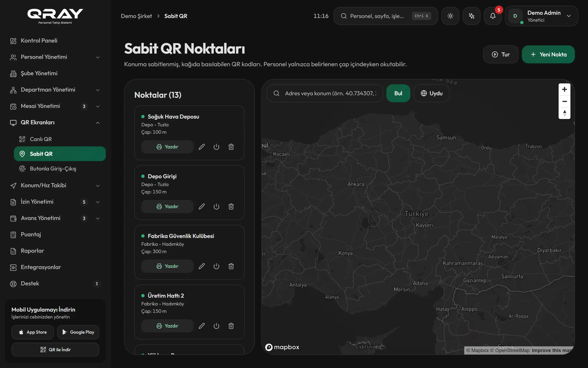Toggle power for Fabrika Güvenlik Kulübesi
This screenshot has height=368, width=588.
tap(216, 266)
